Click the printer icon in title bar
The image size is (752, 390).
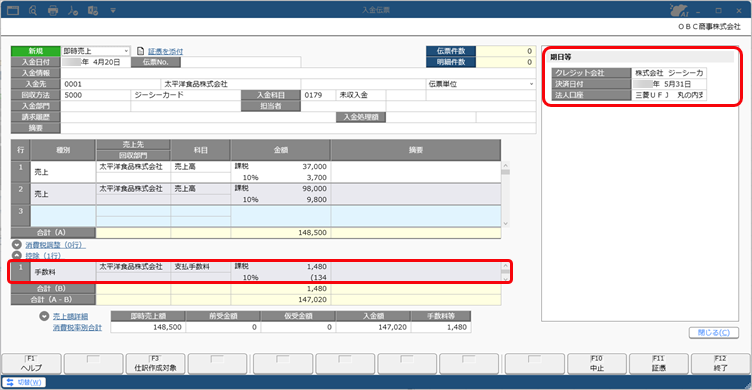[x=53, y=10]
